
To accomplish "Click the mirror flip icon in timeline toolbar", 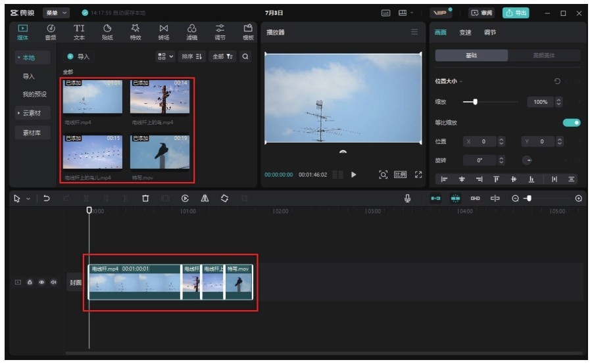I will (x=205, y=198).
